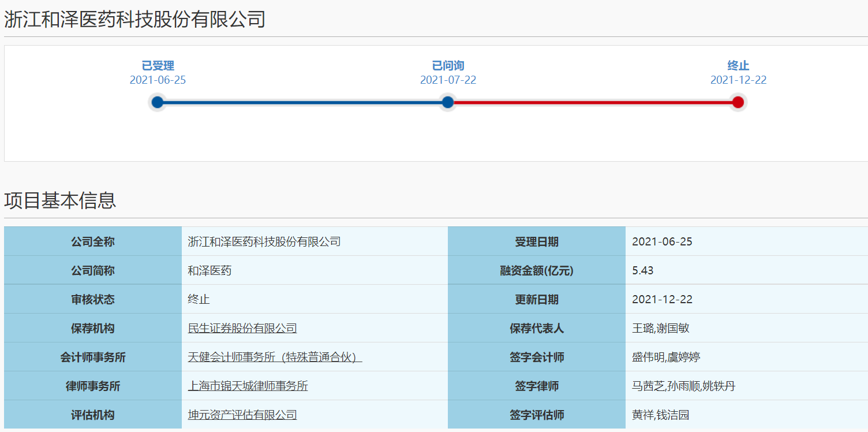Click the red 终止 timeline dot
The height and width of the screenshot is (432, 868).
pos(738,103)
